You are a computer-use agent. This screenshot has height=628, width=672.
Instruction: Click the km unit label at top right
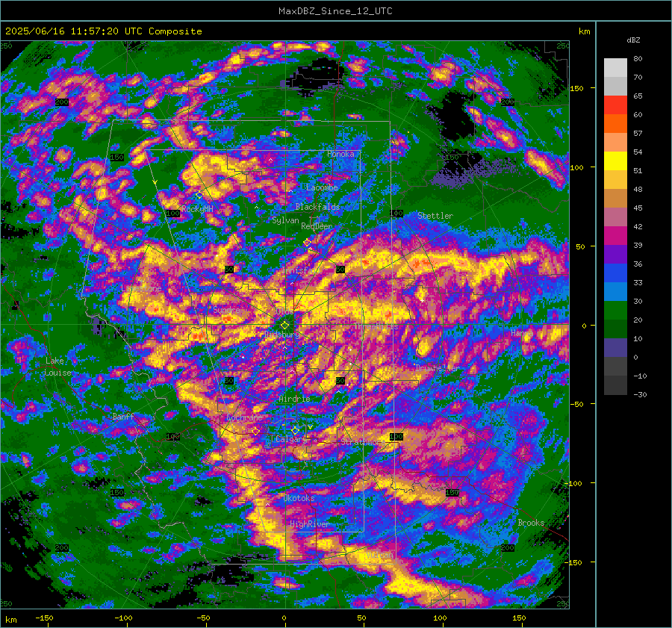585,31
